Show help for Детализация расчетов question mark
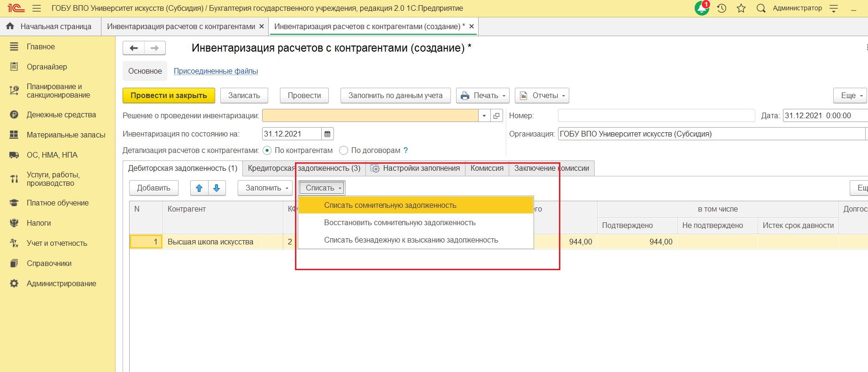This screenshot has height=372, width=868. 406,151
